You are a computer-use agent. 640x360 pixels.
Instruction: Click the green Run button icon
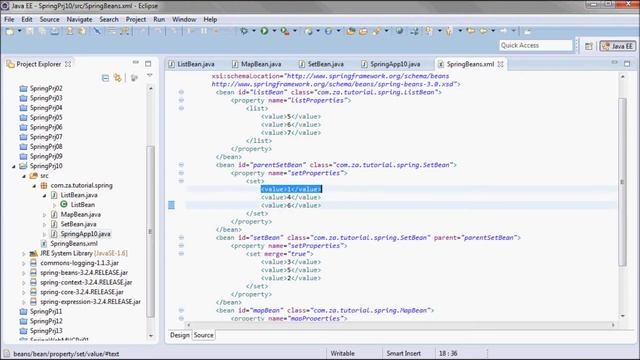click(264, 31)
